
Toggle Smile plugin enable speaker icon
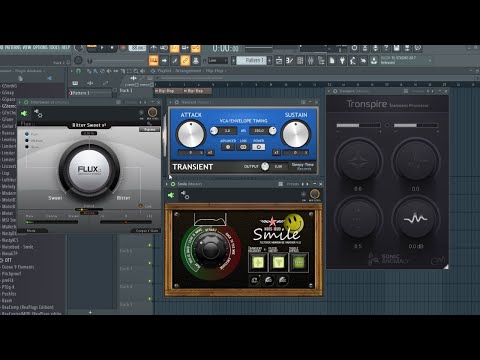(171, 195)
